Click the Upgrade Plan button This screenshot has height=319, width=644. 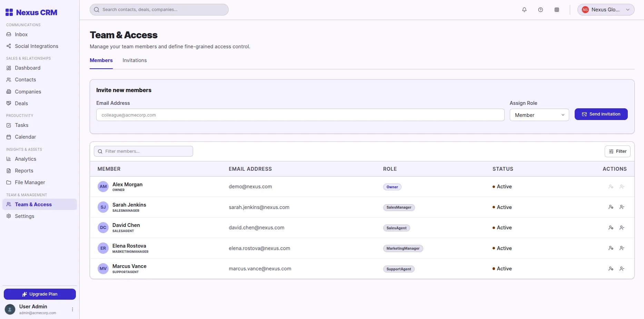pyautogui.click(x=40, y=294)
